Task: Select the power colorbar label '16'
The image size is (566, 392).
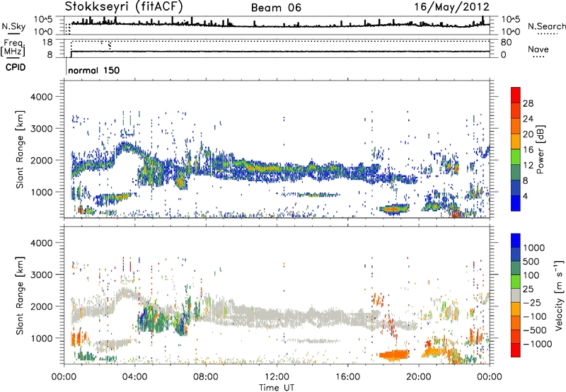Action: [528, 150]
